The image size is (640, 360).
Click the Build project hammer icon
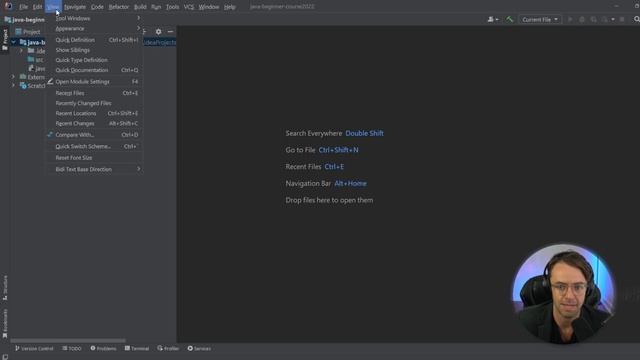pyautogui.click(x=509, y=19)
